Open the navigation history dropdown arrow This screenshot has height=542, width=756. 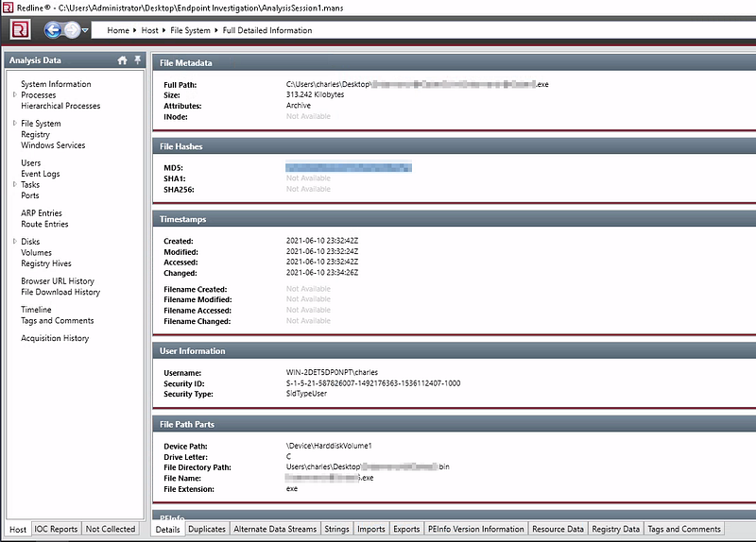pos(85,30)
